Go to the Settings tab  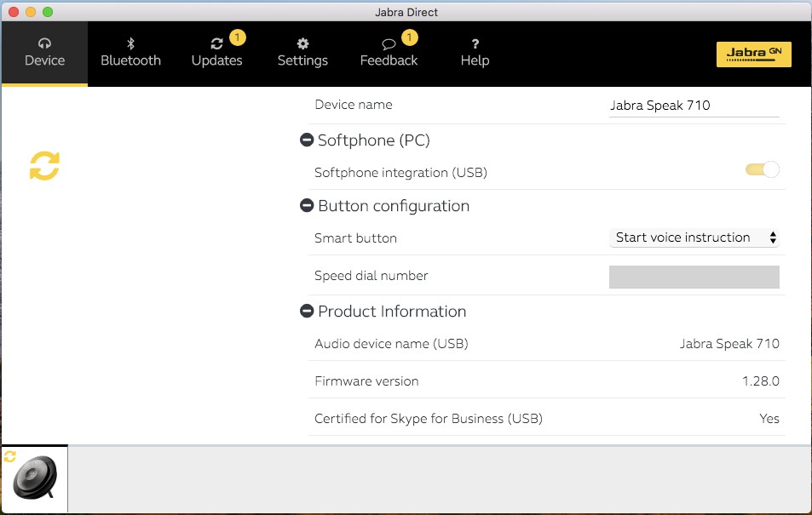[302, 54]
